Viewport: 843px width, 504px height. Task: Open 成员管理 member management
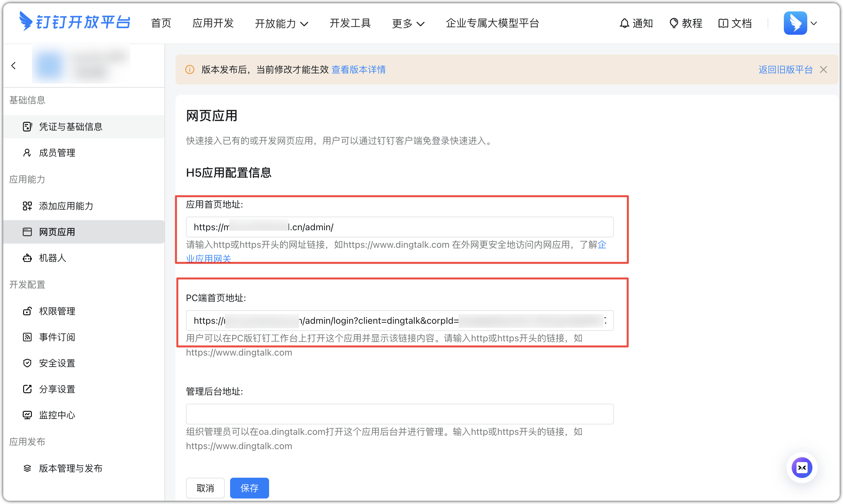pos(57,153)
